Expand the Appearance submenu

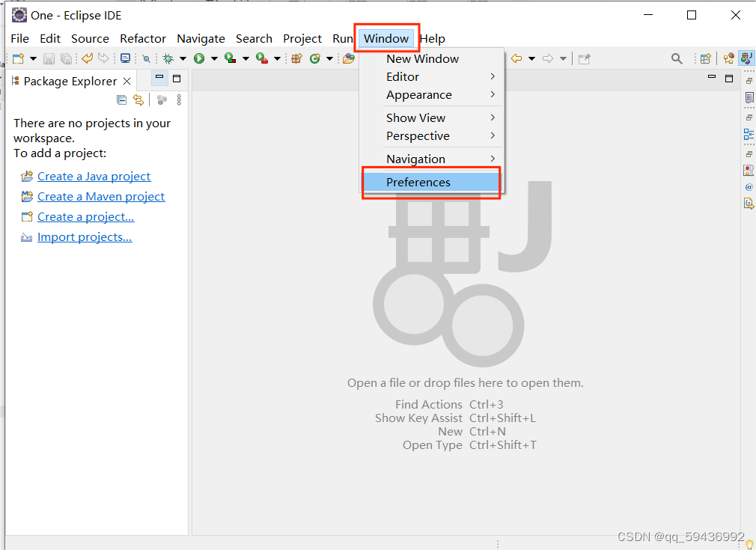click(432, 95)
